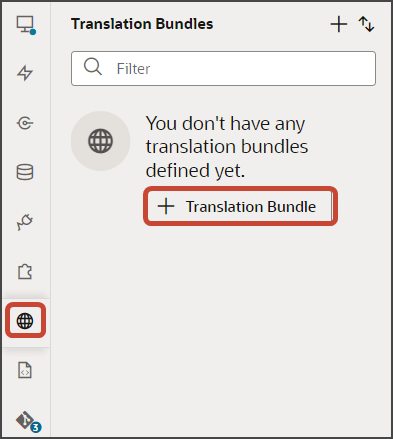
Task: Select the plug-shaped icon in sidebar
Action: coord(25,222)
